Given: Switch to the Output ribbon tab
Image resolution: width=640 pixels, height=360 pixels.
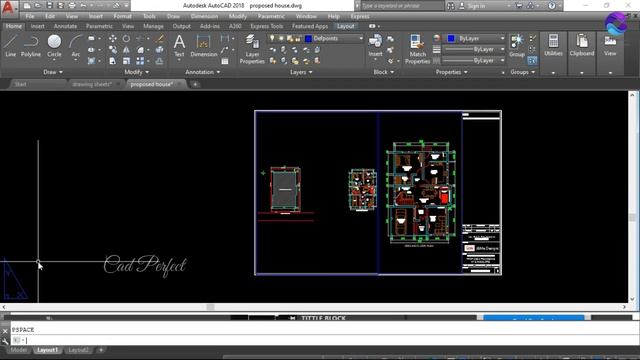Looking at the screenshot, I should (x=181, y=26).
